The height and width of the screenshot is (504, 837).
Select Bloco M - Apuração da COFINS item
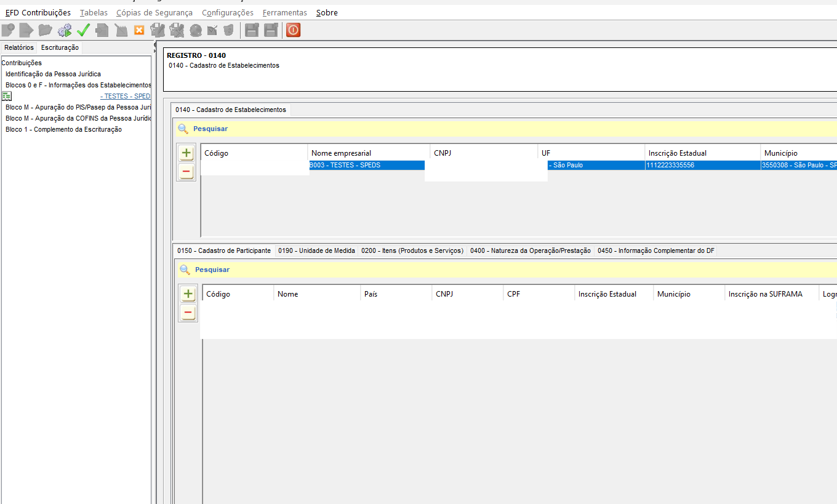click(78, 118)
